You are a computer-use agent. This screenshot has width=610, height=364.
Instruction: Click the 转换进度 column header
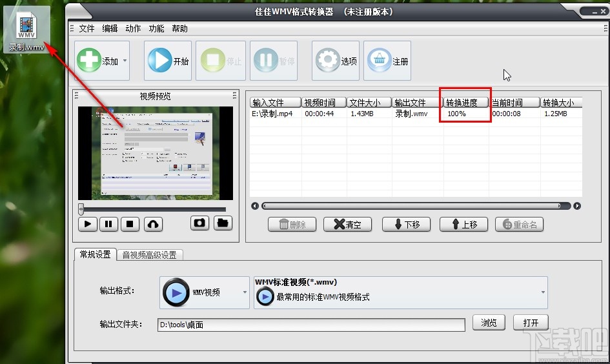coord(466,102)
